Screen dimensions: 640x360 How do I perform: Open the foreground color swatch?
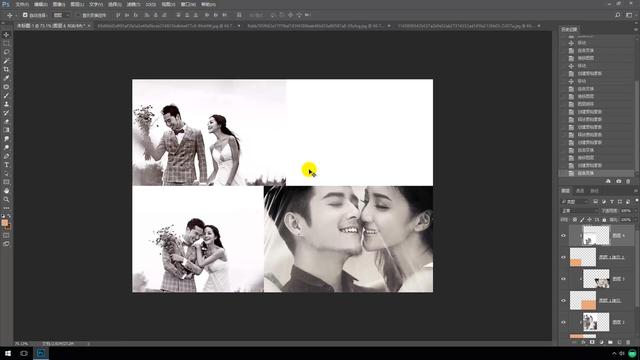[x=4, y=222]
